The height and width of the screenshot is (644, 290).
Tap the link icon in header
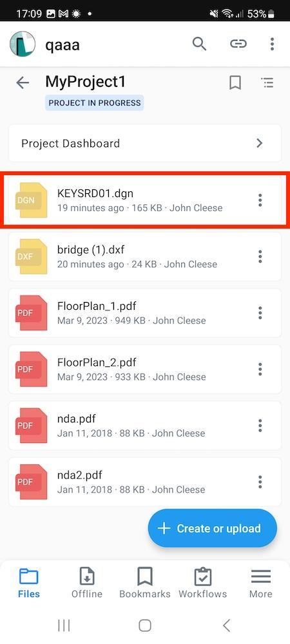point(238,44)
